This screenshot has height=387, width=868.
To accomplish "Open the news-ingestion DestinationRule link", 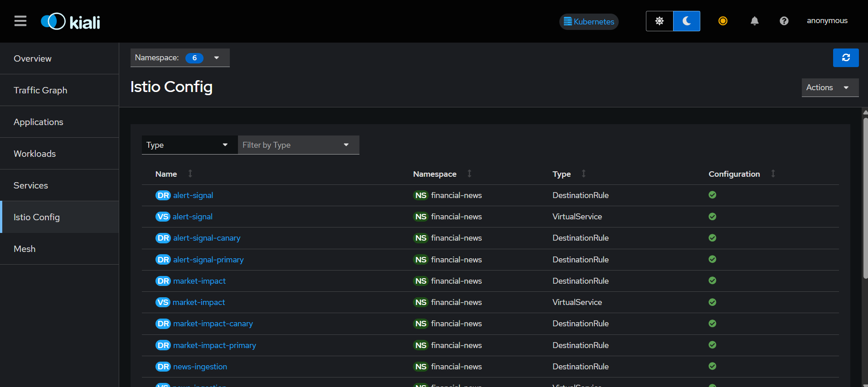I will click(x=200, y=367).
